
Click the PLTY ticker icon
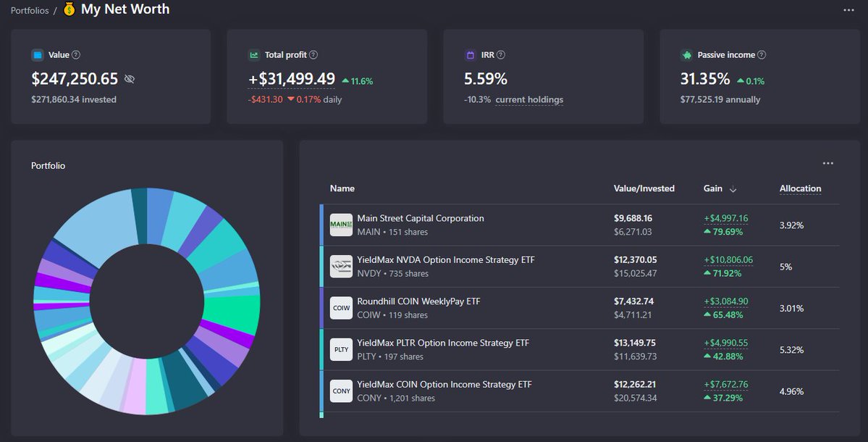coord(341,349)
